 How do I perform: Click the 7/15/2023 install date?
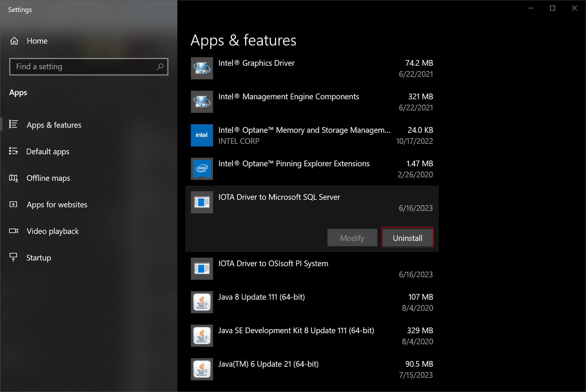(416, 375)
